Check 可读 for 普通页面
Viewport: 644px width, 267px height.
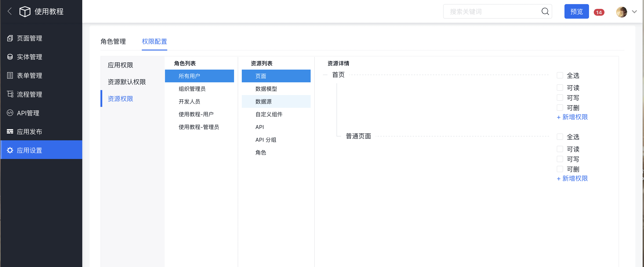coord(560,149)
